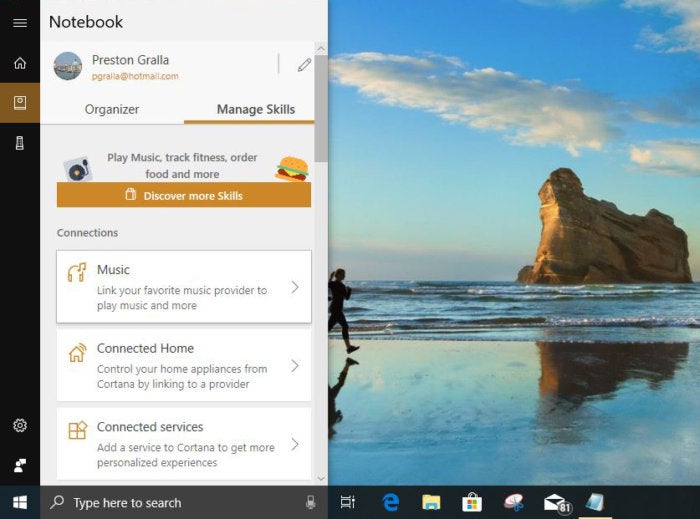Screen dimensions: 700x519
Task: Click Type here to search box
Action: [184, 502]
